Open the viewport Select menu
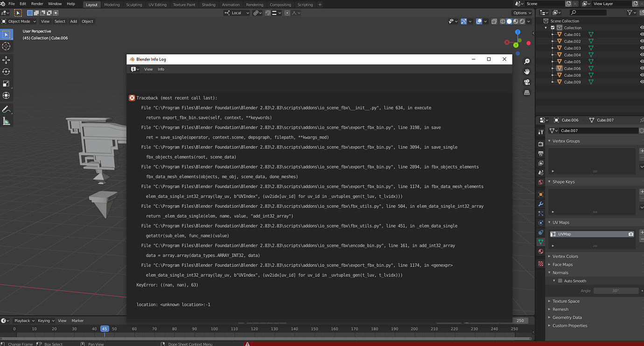Image resolution: width=644 pixels, height=346 pixels. 60,21
